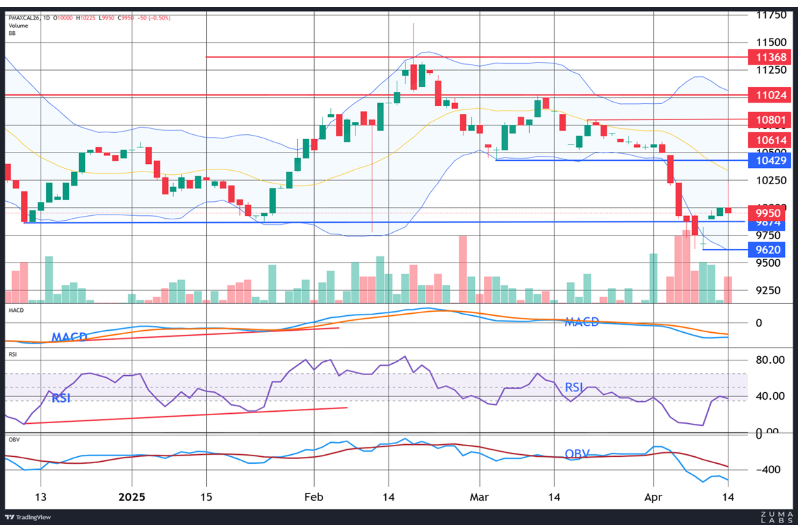The image size is (798, 532).
Task: Click the 2025 label on time axis
Action: click(x=132, y=497)
